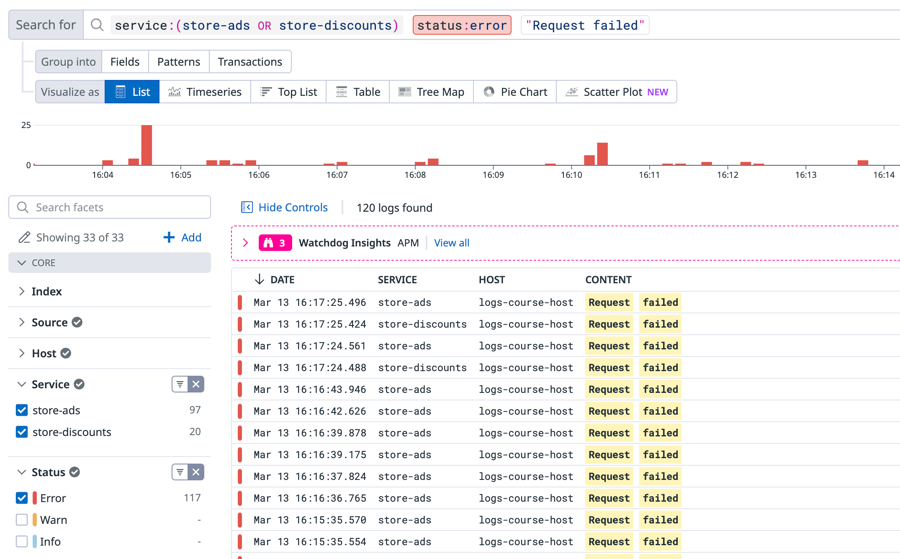This screenshot has height=559, width=900.
Task: Group into Fields
Action: (x=125, y=61)
